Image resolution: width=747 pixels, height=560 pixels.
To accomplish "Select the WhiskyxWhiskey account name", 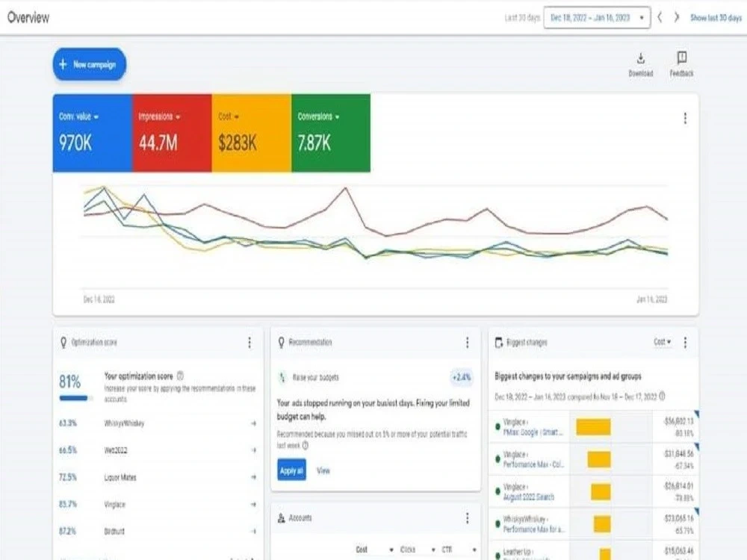I will 124,423.
